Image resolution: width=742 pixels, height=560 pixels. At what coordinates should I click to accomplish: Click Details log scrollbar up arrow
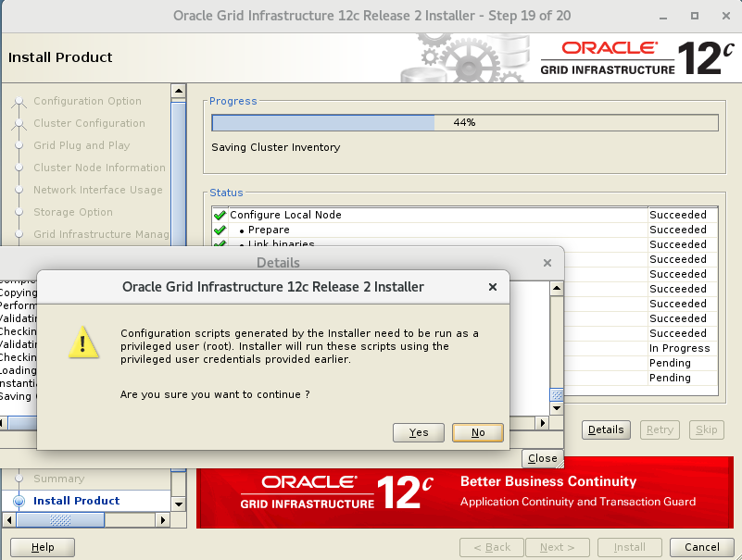557,288
